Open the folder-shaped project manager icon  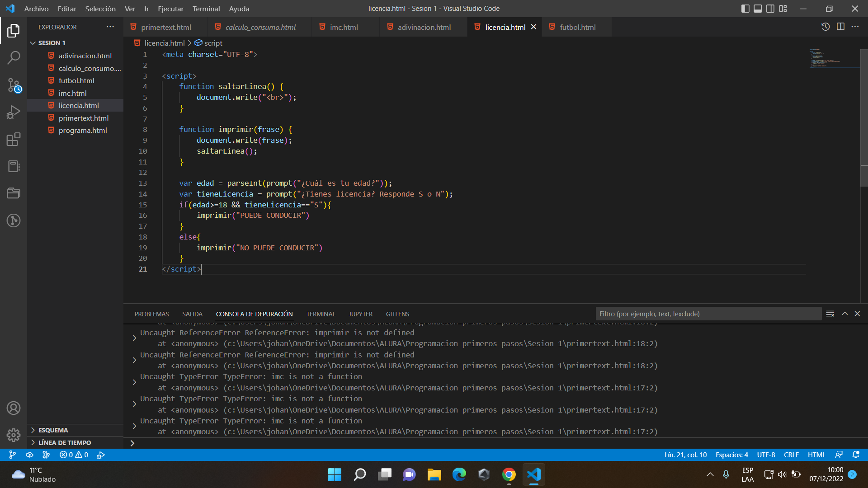click(14, 193)
